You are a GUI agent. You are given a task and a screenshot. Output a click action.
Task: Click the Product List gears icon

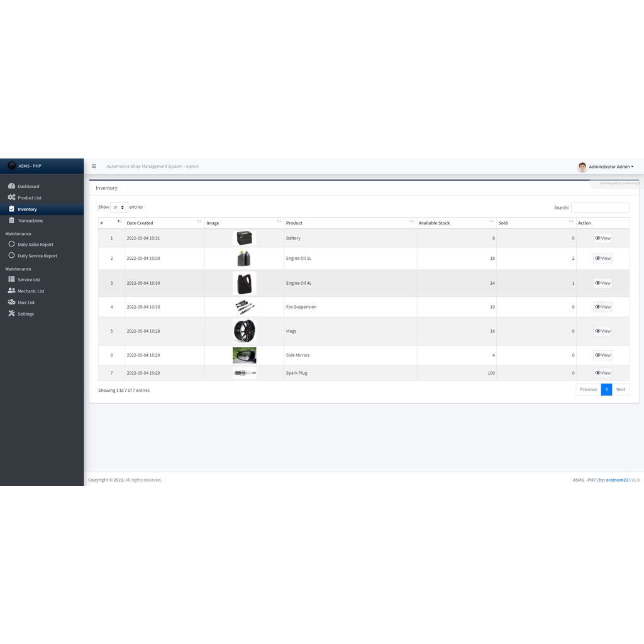coord(11,197)
